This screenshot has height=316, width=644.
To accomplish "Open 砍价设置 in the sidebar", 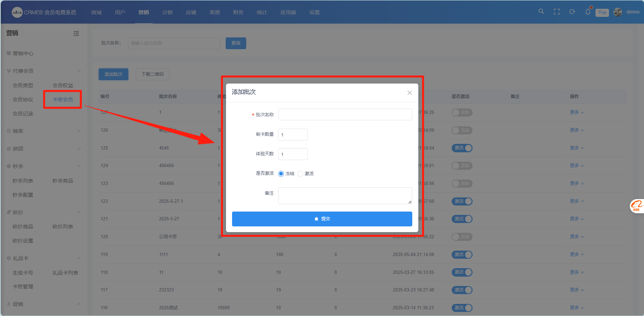I will 23,241.
